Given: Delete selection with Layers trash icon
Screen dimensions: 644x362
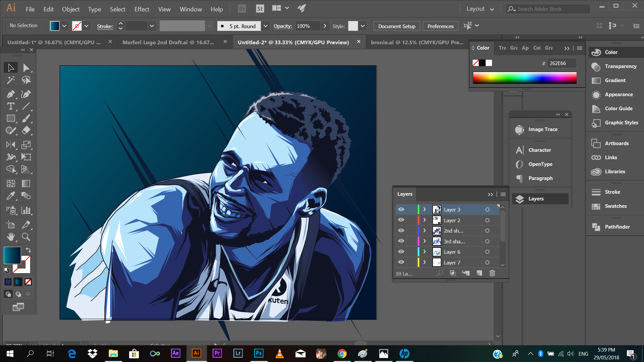Looking at the screenshot, I should click(492, 273).
